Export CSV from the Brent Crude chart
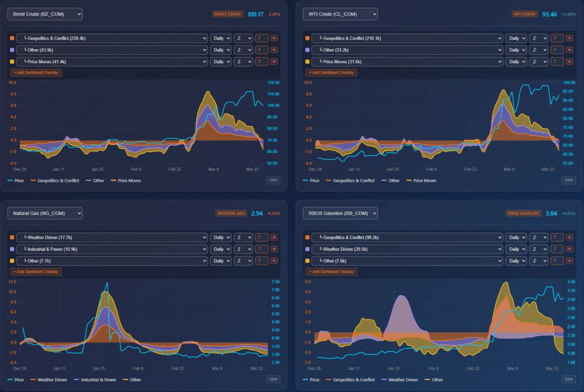584x392 pixels. coord(273,181)
